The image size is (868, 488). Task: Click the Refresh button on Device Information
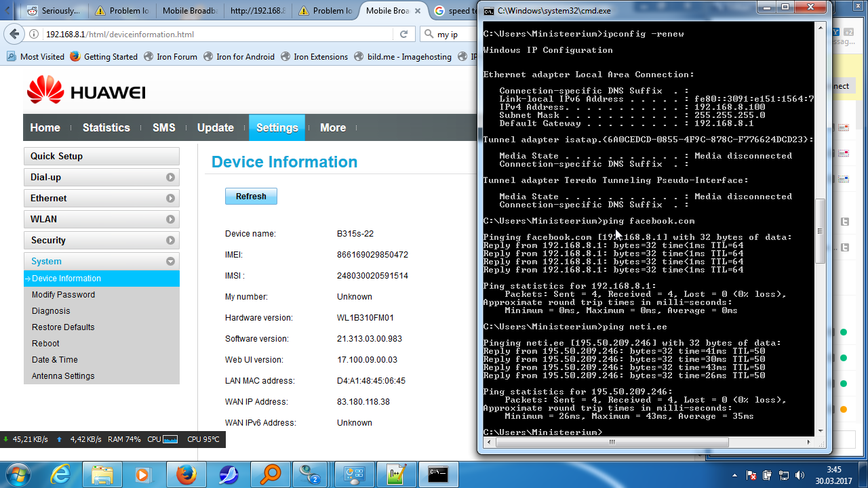coord(251,197)
